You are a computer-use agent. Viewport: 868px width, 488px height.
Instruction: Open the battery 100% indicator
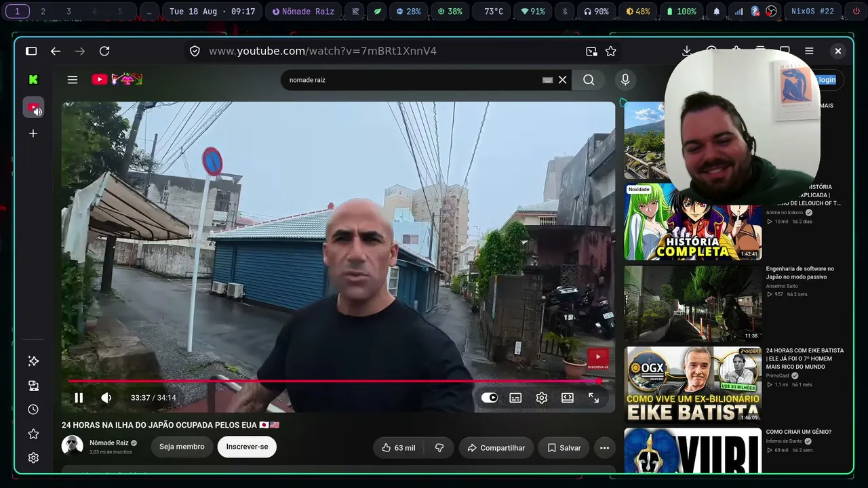(x=682, y=12)
